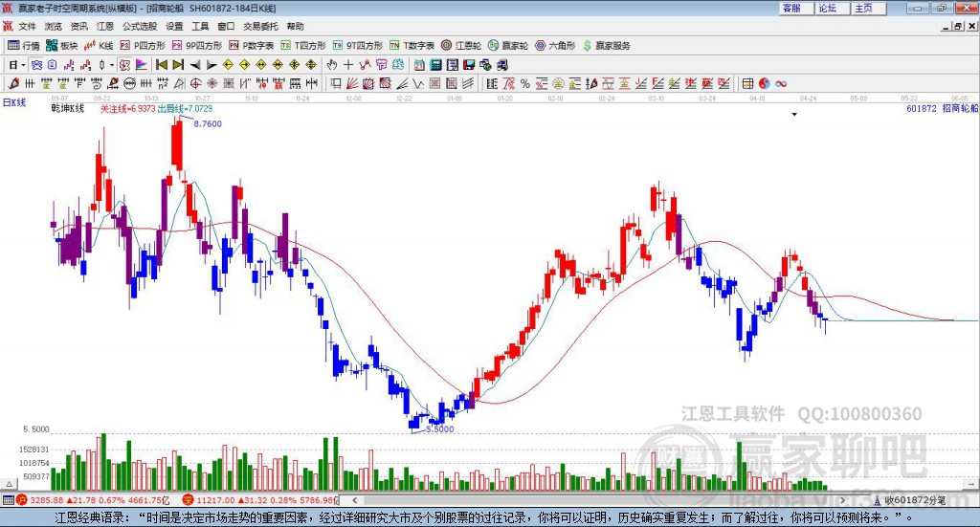980x527 pixels.
Task: Click the 客服 button in title bar
Action: pyautogui.click(x=796, y=8)
